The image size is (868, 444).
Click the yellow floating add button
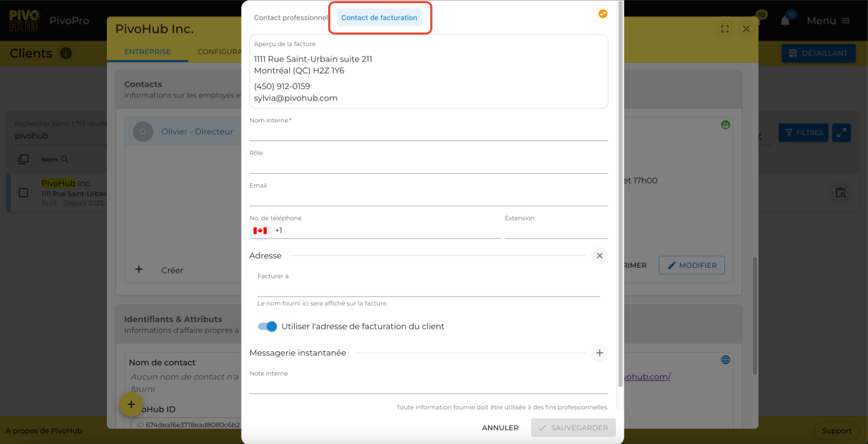point(131,405)
